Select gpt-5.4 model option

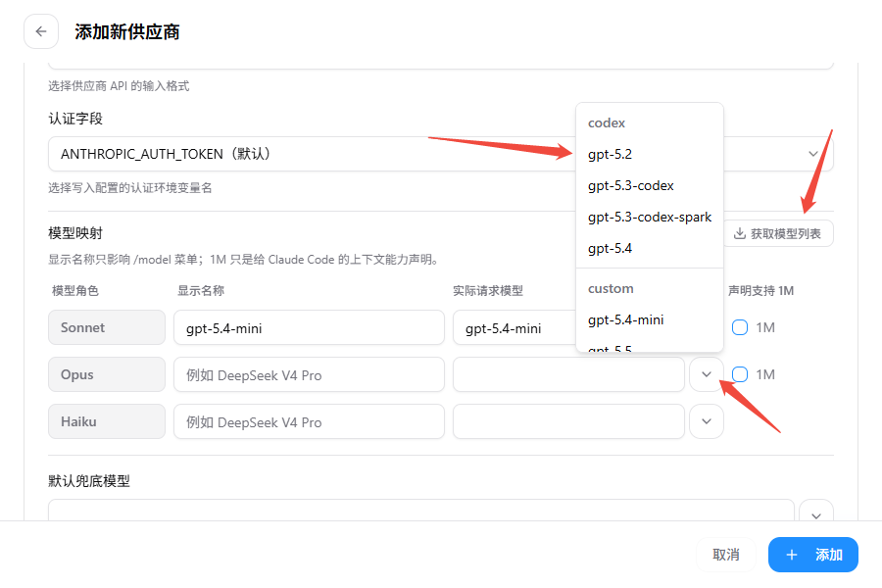coord(649,249)
